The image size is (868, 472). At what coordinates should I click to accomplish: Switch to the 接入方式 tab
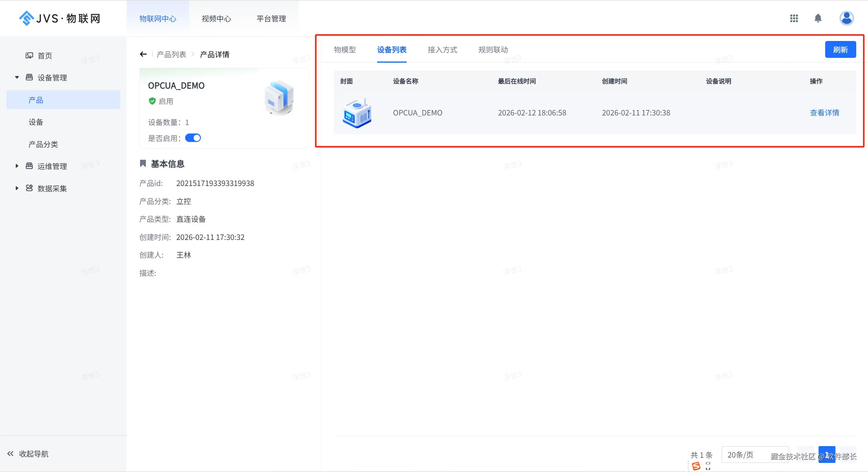pyautogui.click(x=442, y=50)
